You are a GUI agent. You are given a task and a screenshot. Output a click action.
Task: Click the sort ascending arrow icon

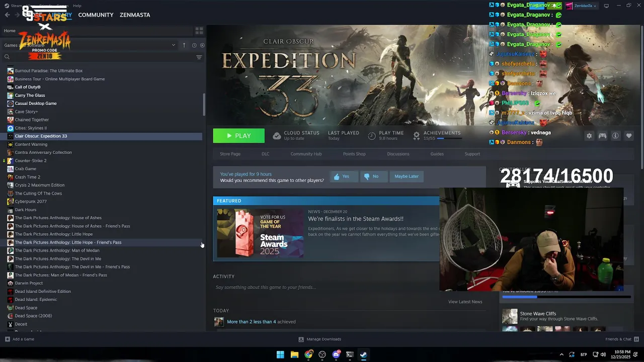184,45
